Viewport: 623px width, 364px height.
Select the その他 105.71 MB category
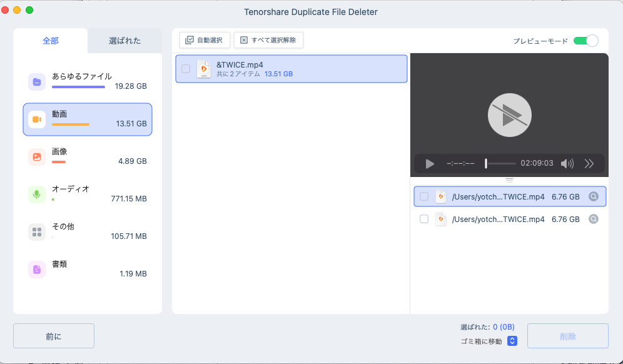tap(88, 232)
